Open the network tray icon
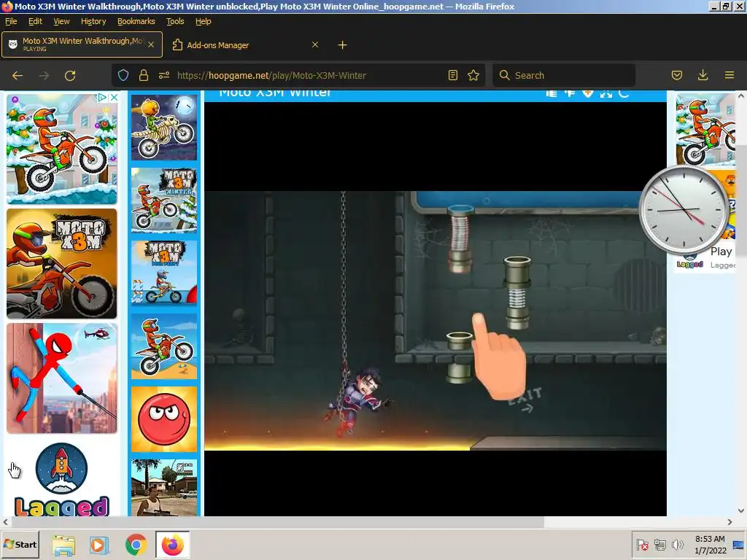The width and height of the screenshot is (747, 560). click(660, 544)
